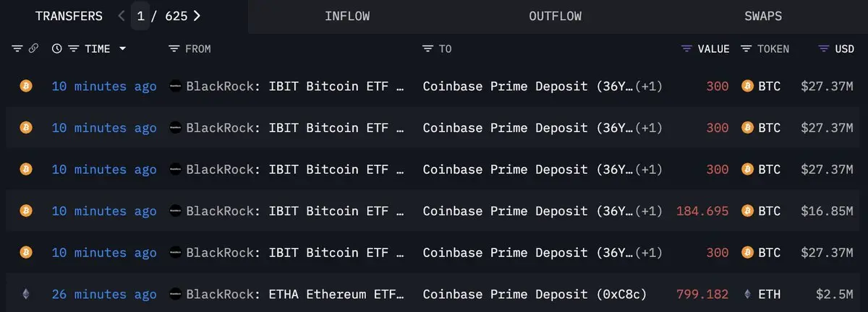Screen dimensions: 868x312
Task: Open the filter icon next to FROM
Action: [174, 48]
